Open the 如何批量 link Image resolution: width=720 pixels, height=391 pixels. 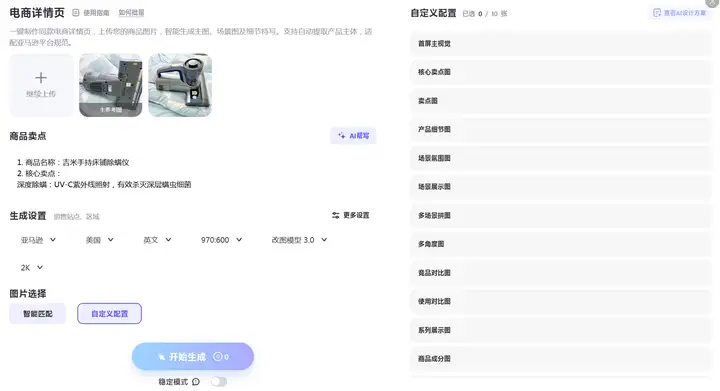coord(131,13)
